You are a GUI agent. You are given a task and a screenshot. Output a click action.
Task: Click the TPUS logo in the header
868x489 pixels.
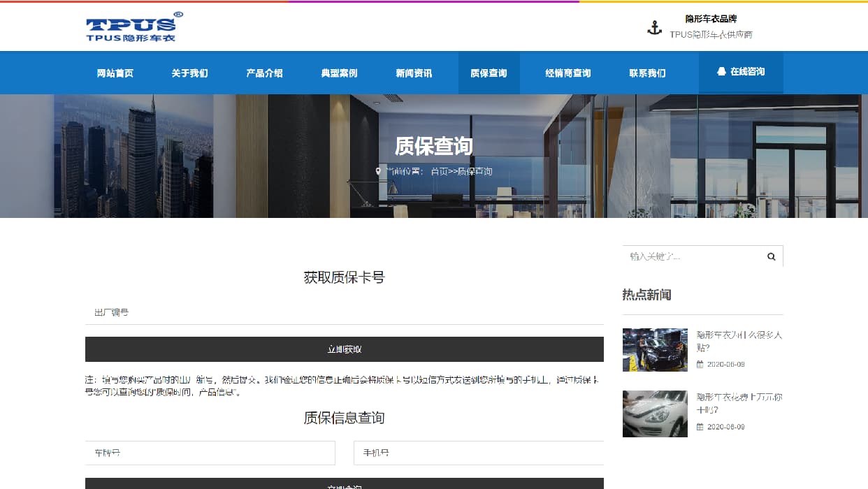point(135,27)
